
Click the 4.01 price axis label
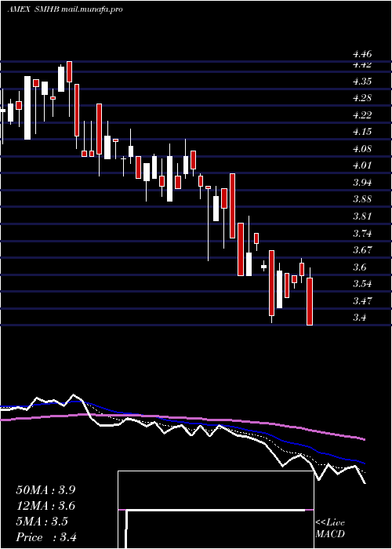(362, 165)
